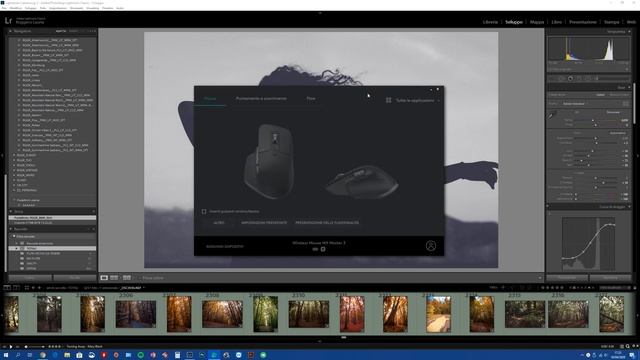The image size is (640, 360).
Task: Switch to the Mappa module
Action: coord(537,22)
